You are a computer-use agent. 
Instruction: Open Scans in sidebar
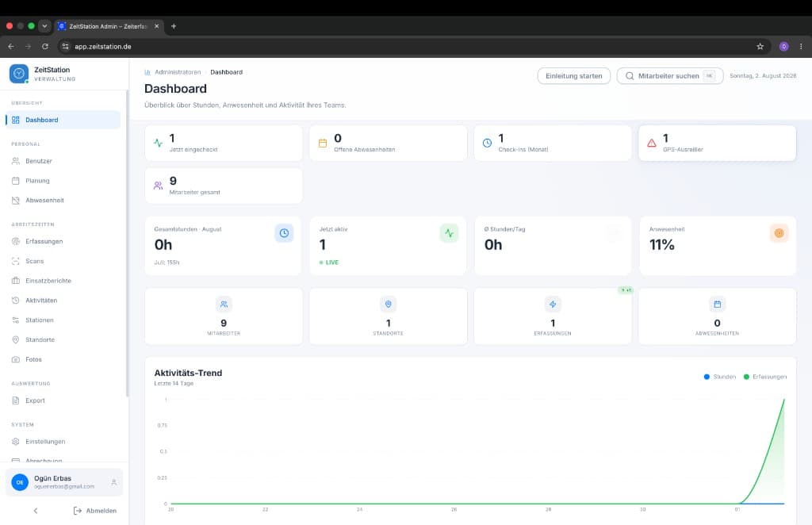(63, 261)
